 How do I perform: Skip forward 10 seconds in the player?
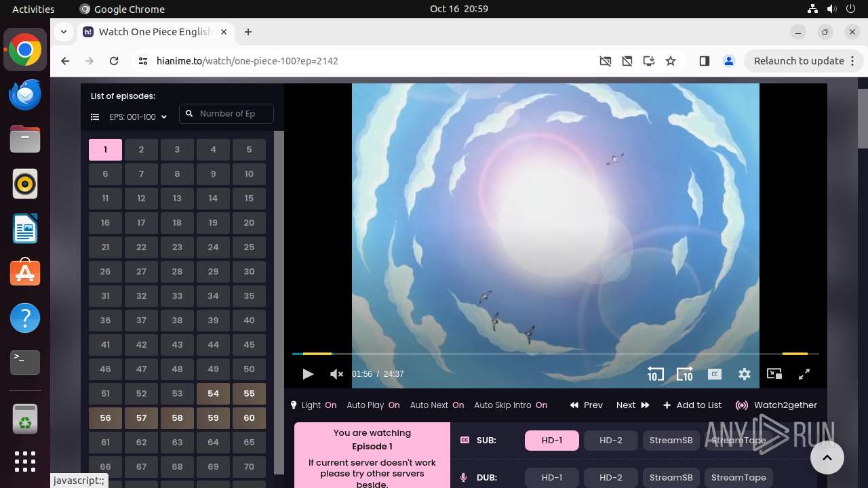tap(684, 374)
